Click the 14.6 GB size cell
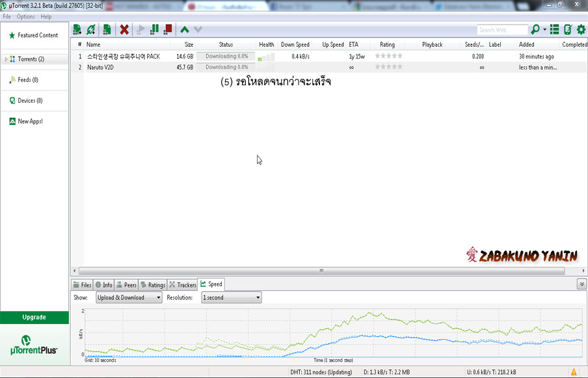 185,56
